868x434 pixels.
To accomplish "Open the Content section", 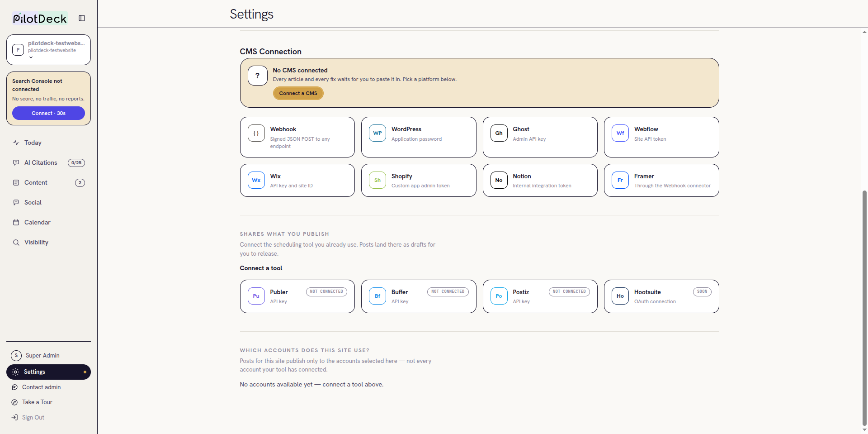I will tap(48, 182).
